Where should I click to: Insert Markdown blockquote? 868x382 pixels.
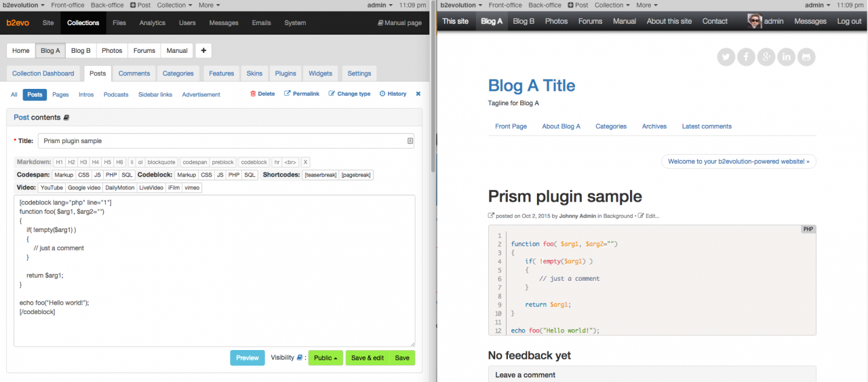pos(161,162)
